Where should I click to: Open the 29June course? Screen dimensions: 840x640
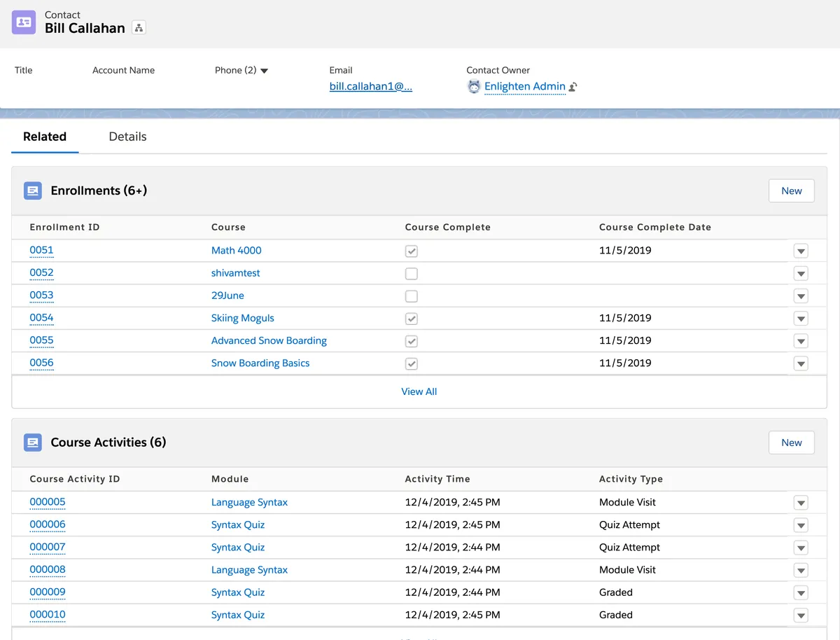(x=227, y=295)
